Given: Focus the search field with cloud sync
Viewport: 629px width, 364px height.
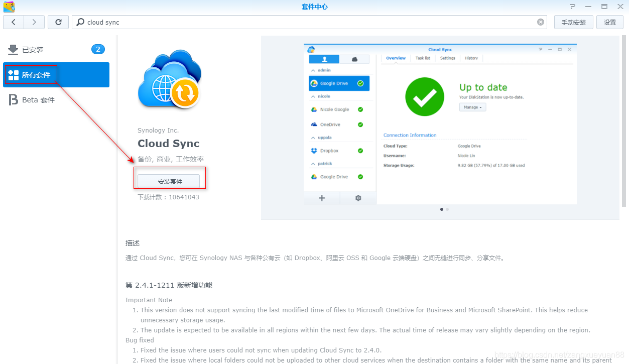Looking at the screenshot, I should tap(310, 22).
